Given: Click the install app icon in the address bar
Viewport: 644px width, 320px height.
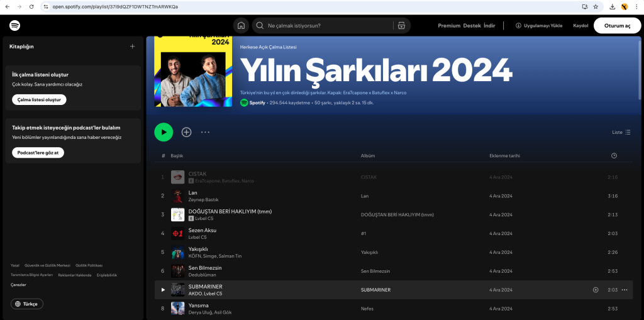Looking at the screenshot, I should [x=584, y=6].
